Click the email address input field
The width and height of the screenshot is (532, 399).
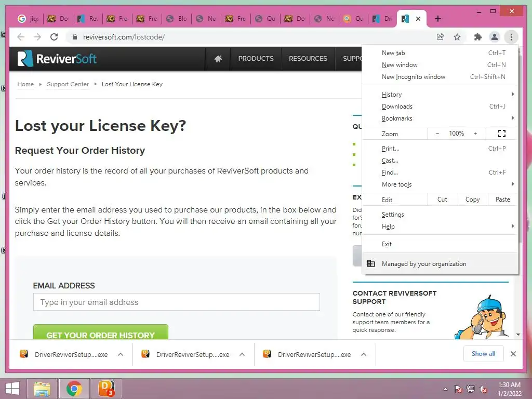[x=177, y=302]
